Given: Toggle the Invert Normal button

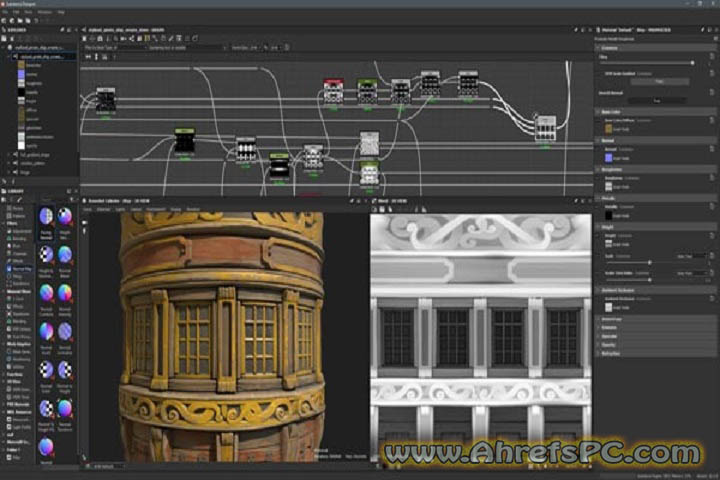Looking at the screenshot, I should click(658, 101).
